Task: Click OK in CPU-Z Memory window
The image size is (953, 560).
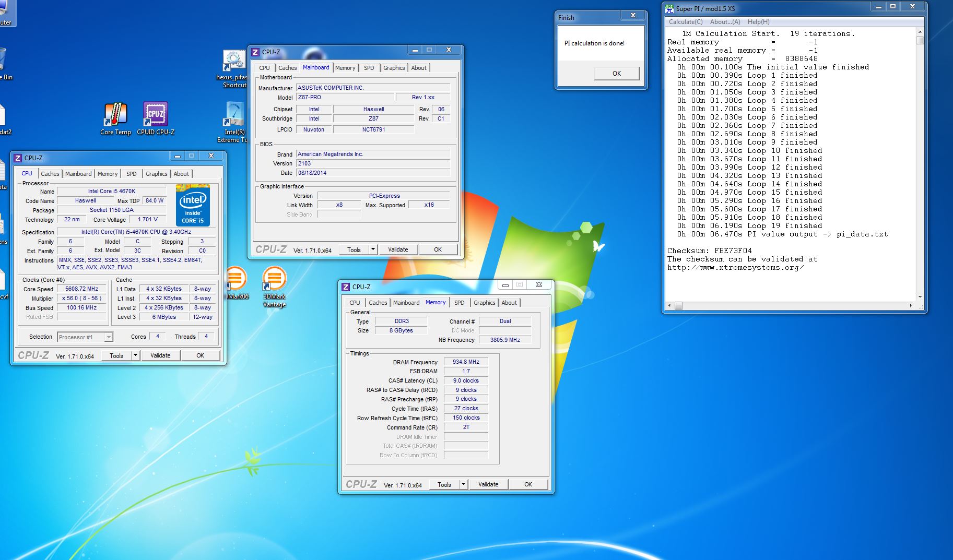Action: 528,484
